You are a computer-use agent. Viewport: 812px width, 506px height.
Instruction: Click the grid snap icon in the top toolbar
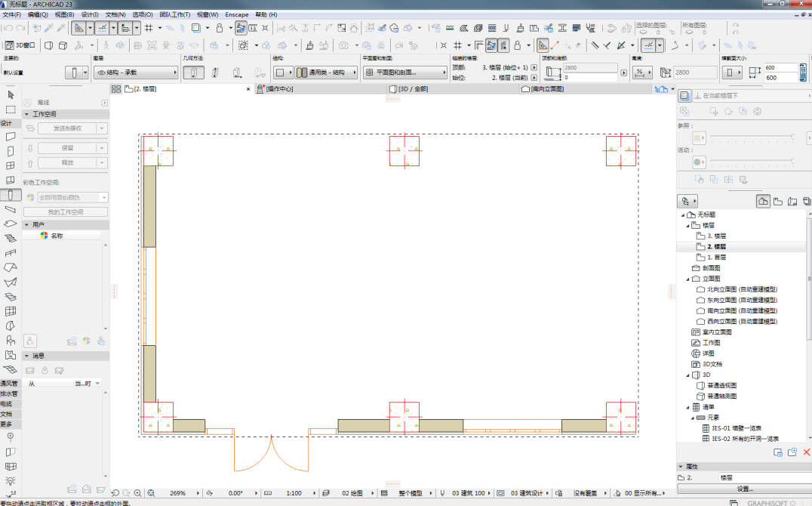point(148,28)
